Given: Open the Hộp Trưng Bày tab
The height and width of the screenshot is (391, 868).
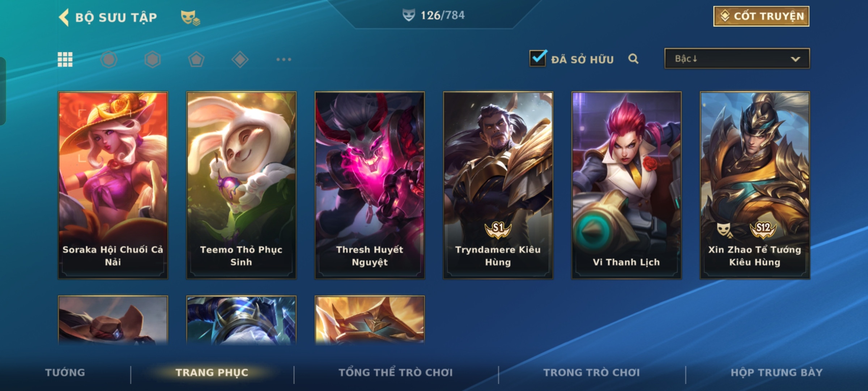Looking at the screenshot, I should point(777,373).
